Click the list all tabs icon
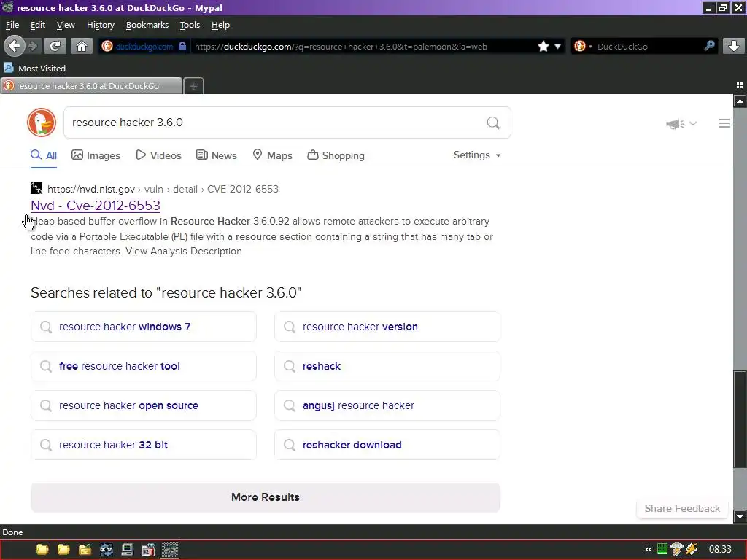This screenshot has height=560, width=747. (740, 85)
